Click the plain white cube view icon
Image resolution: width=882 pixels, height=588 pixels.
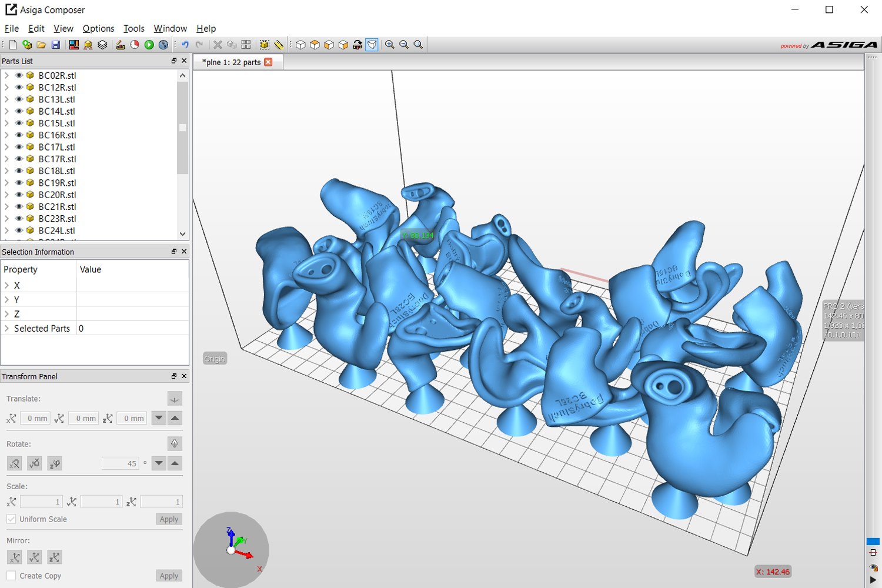(300, 45)
